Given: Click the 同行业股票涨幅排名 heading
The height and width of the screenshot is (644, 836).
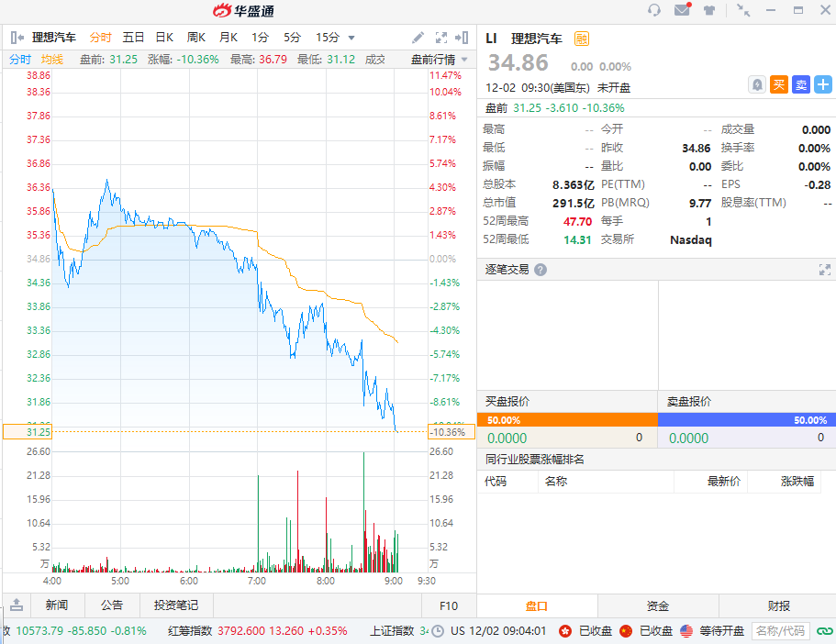Looking at the screenshot, I should (535, 459).
